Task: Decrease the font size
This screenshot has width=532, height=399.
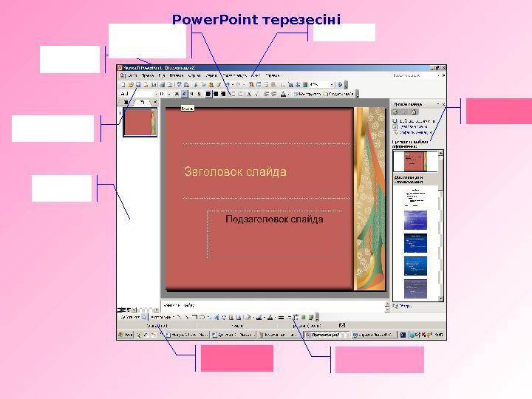Action: 257,94
